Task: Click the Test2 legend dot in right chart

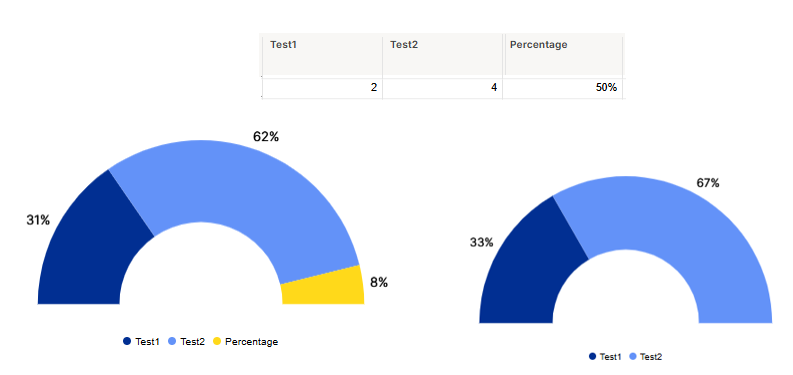Action: pyautogui.click(x=633, y=357)
